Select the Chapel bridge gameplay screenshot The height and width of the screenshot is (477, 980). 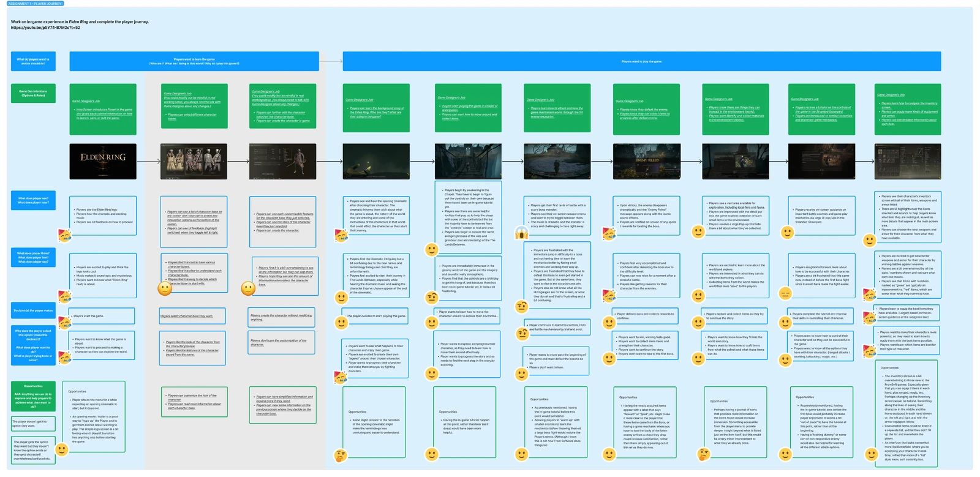pyautogui.click(x=468, y=162)
